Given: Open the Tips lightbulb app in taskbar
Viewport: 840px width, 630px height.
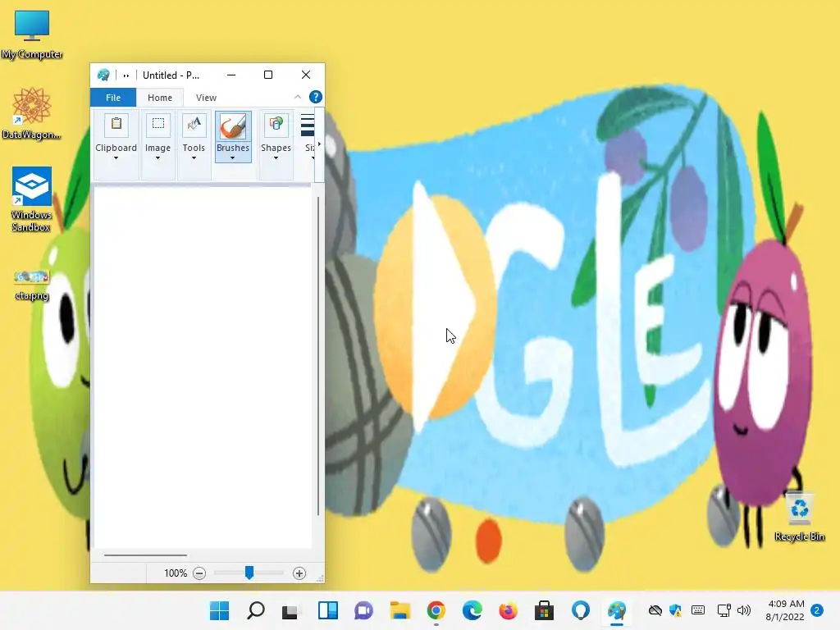Looking at the screenshot, I should 581,610.
